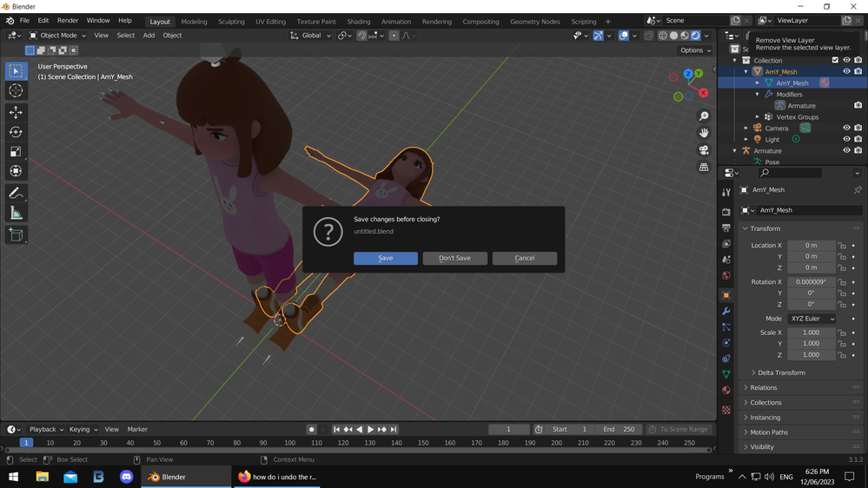Image resolution: width=868 pixels, height=488 pixels.
Task: Open the File menu
Action: tap(24, 21)
